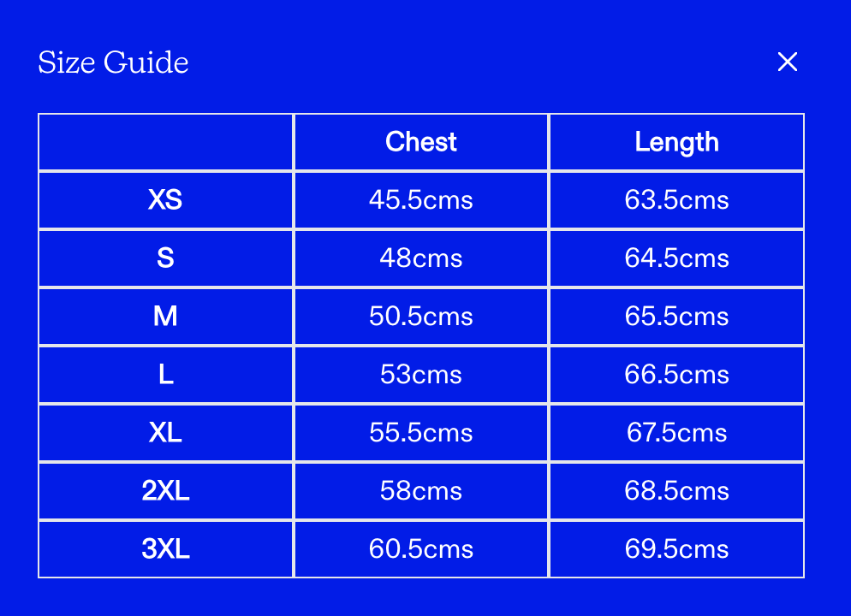The width and height of the screenshot is (851, 616).
Task: Click the 48cms chest measurement
Action: (x=421, y=258)
